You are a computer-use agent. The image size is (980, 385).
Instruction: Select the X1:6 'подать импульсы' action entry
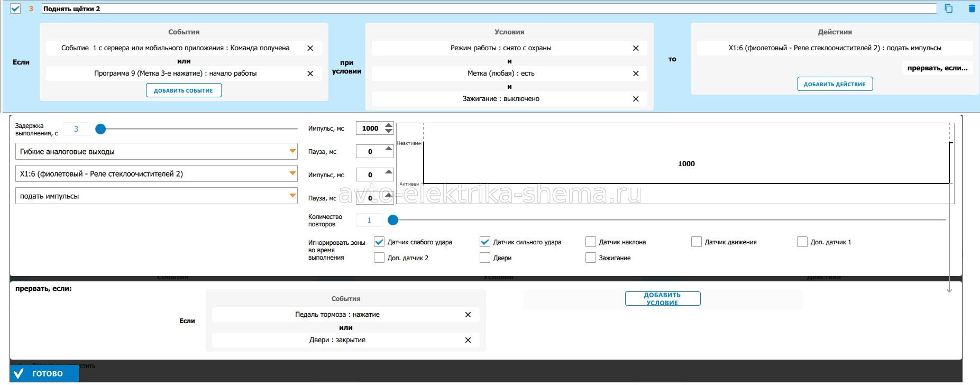point(835,48)
